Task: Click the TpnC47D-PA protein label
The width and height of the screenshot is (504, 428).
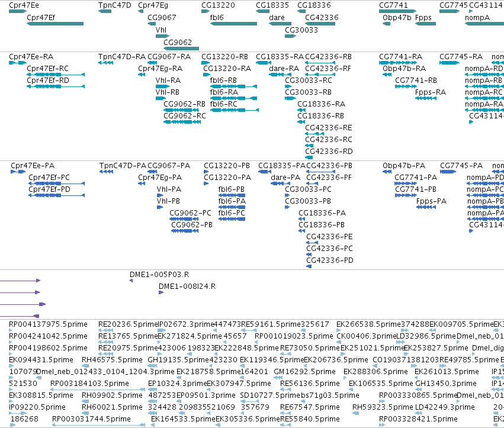Action: [123, 166]
